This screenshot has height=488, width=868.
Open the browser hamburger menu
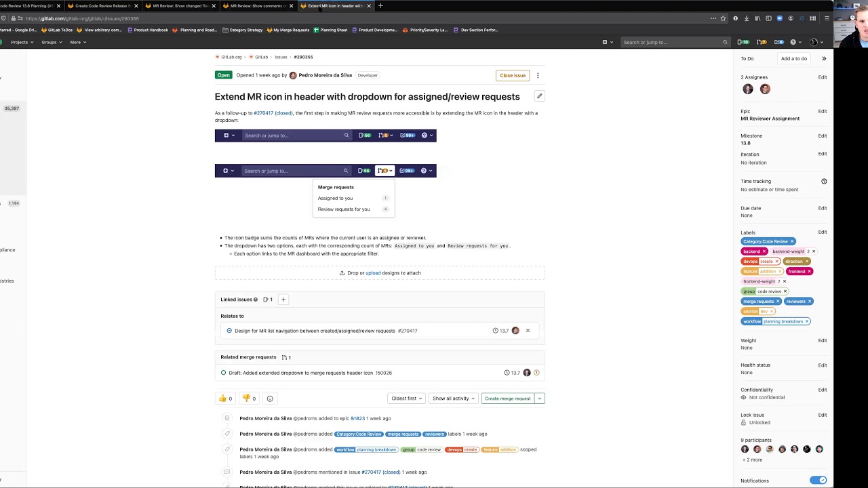[x=827, y=18]
